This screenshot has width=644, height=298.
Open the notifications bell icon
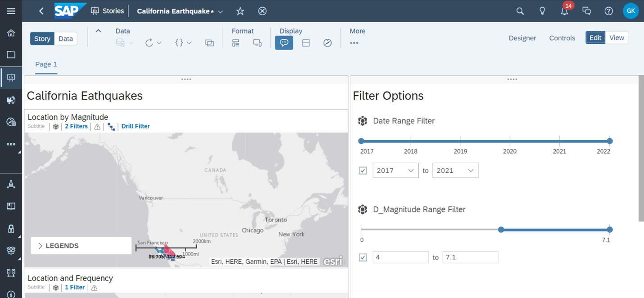[564, 11]
